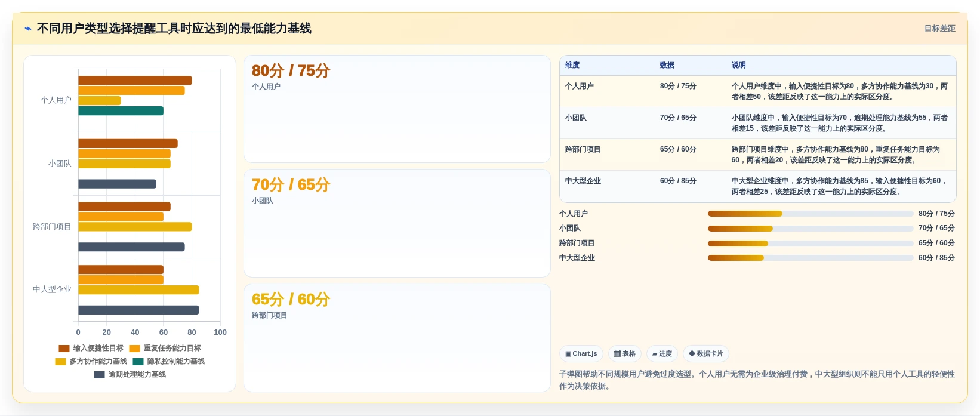The height and width of the screenshot is (416, 980).
Task: Click the 进度 chip
Action: [x=662, y=353]
